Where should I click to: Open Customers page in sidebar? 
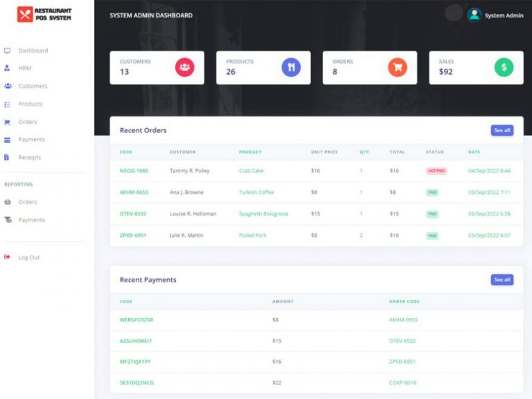[33, 86]
